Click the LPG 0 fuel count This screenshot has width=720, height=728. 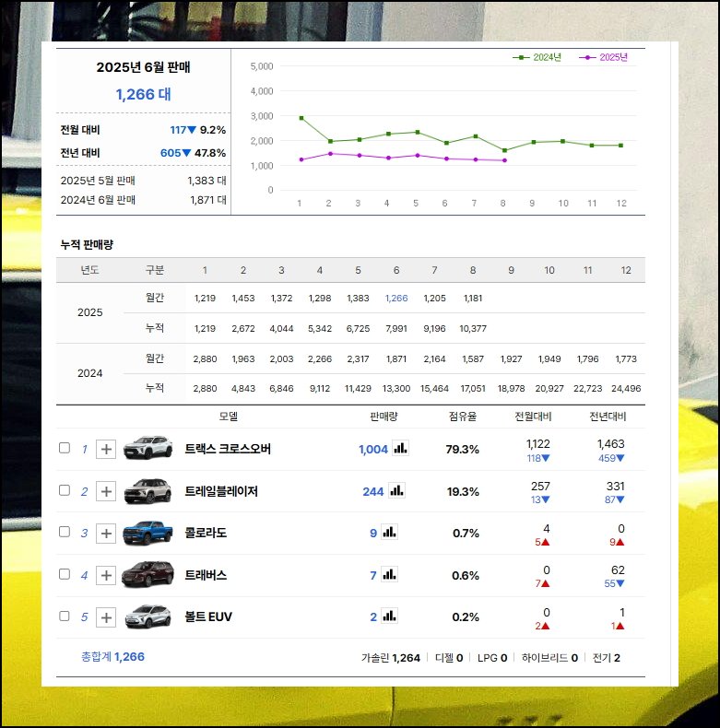(x=492, y=658)
